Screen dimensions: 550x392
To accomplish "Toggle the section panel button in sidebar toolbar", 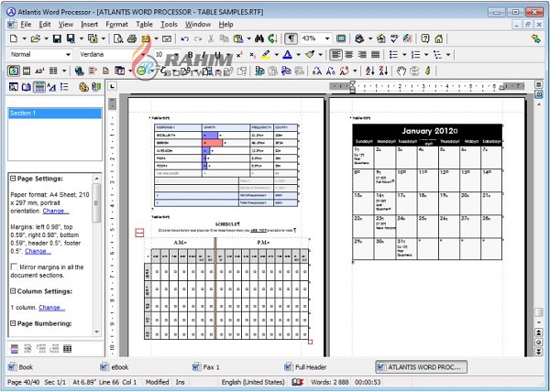I will (x=38, y=87).
